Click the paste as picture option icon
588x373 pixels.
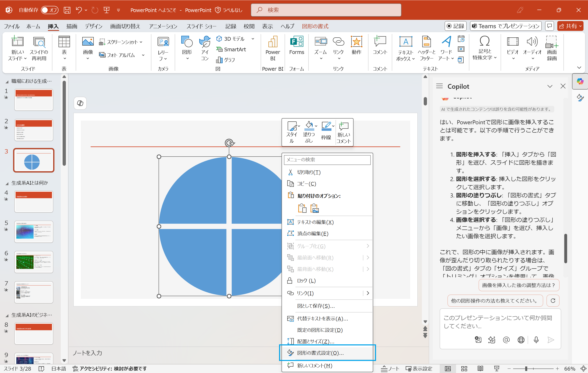click(x=314, y=208)
